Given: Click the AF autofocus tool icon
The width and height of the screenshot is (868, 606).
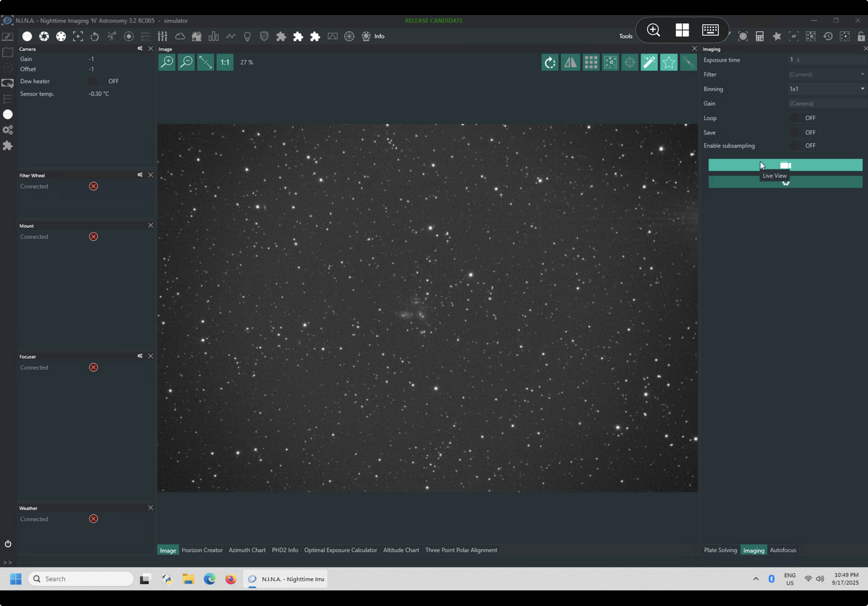Looking at the screenshot, I should point(794,36).
